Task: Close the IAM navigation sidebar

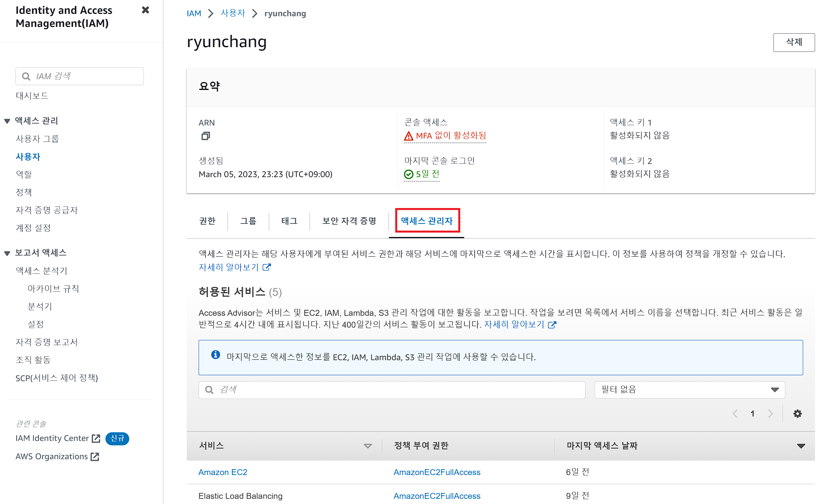Action: pyautogui.click(x=145, y=10)
